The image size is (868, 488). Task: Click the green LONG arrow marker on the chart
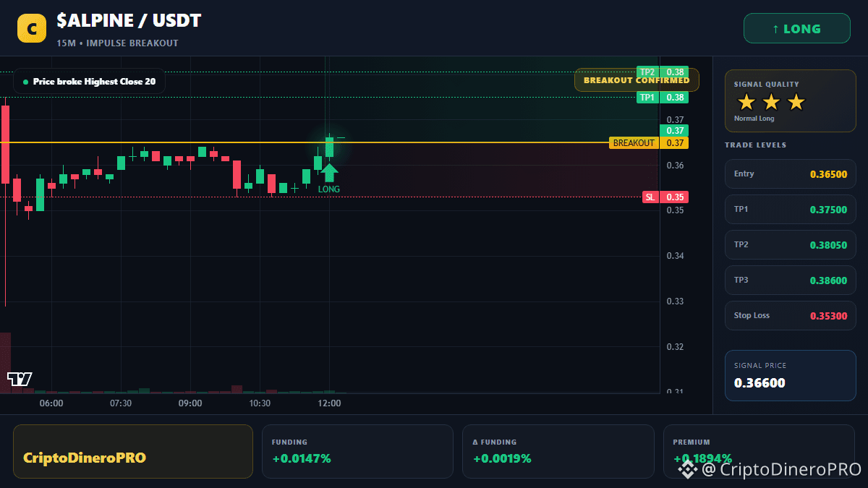coord(329,173)
